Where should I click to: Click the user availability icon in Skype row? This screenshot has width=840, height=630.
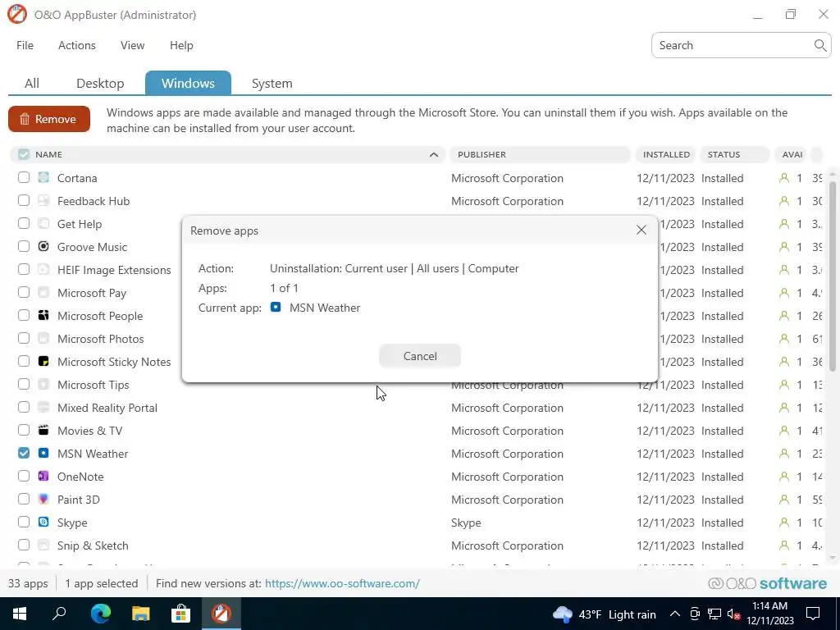[x=783, y=523]
